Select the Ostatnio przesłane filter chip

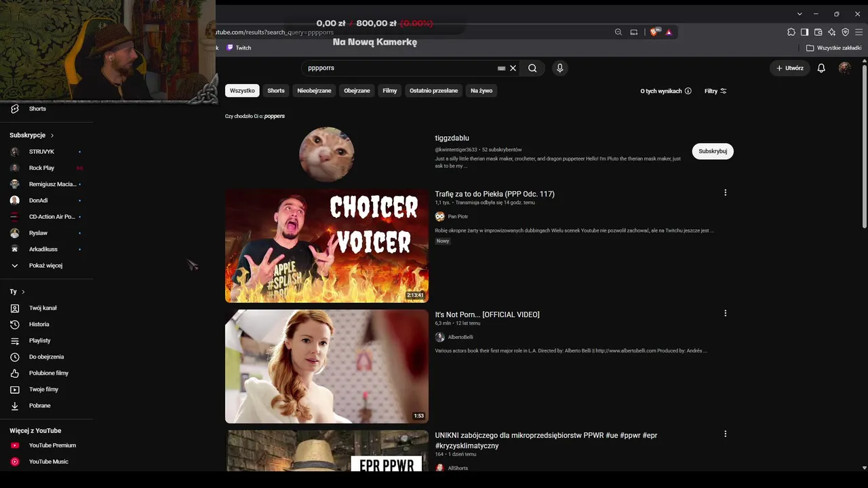434,91
